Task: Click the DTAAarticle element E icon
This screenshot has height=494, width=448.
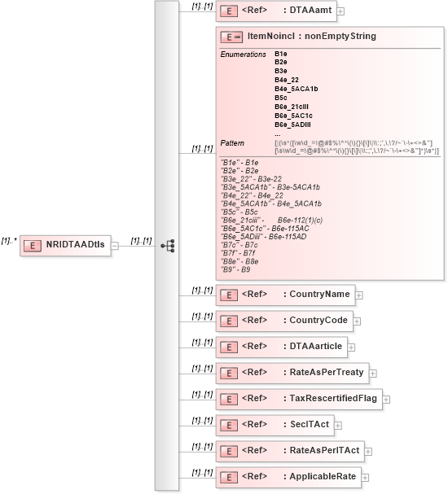Action: tap(229, 348)
